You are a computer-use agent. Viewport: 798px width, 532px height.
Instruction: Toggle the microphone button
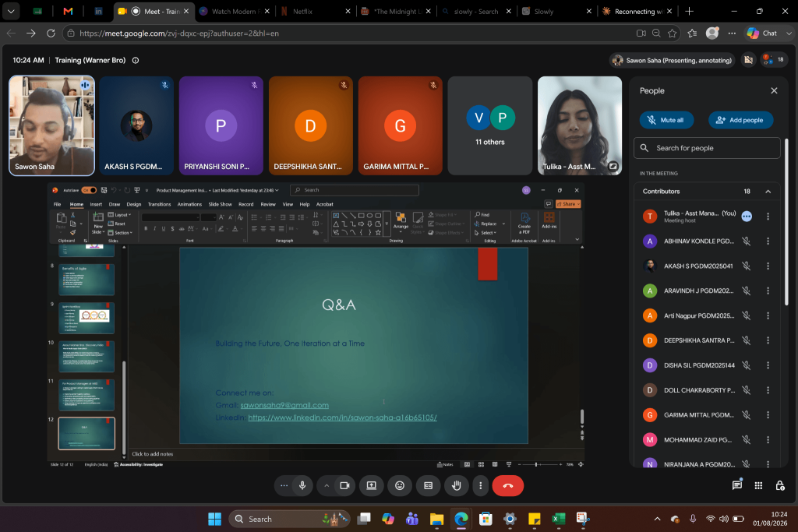[302, 486]
